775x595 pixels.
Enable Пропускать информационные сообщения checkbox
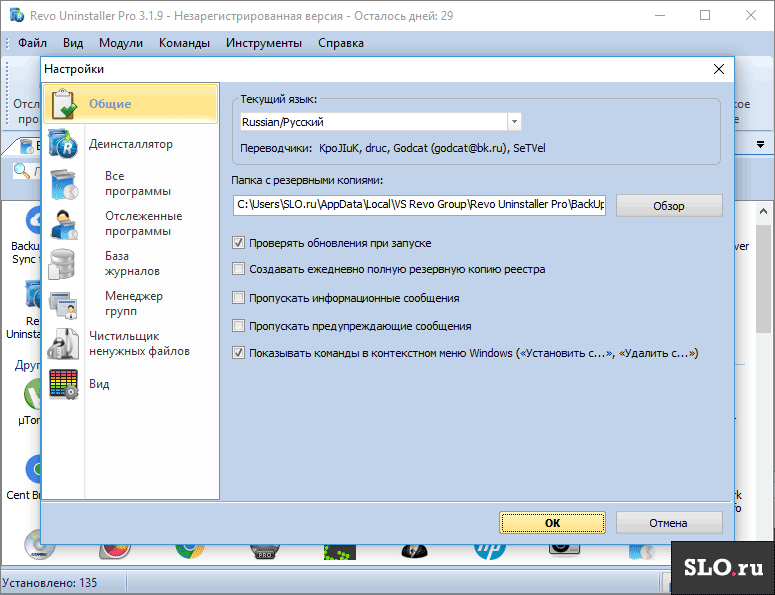(x=238, y=298)
